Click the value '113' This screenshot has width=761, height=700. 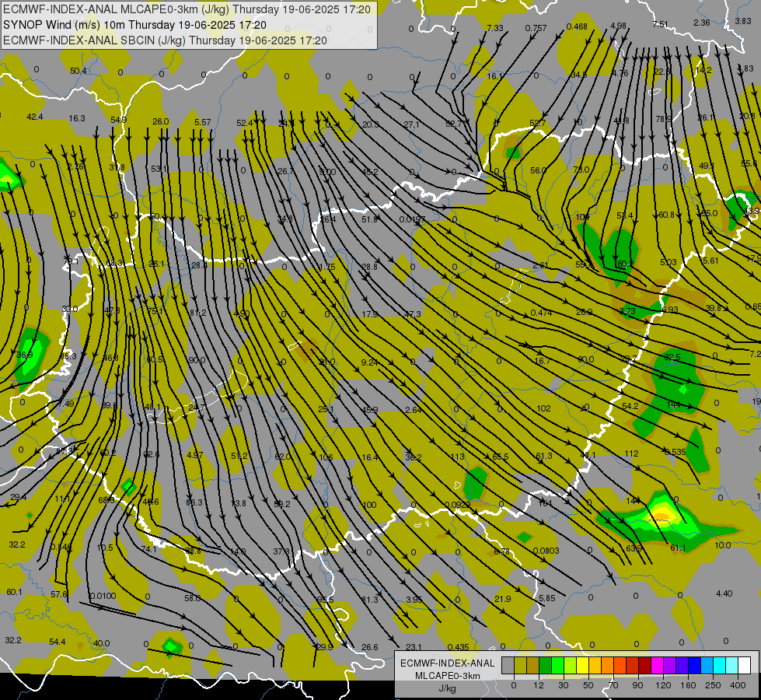(458, 457)
